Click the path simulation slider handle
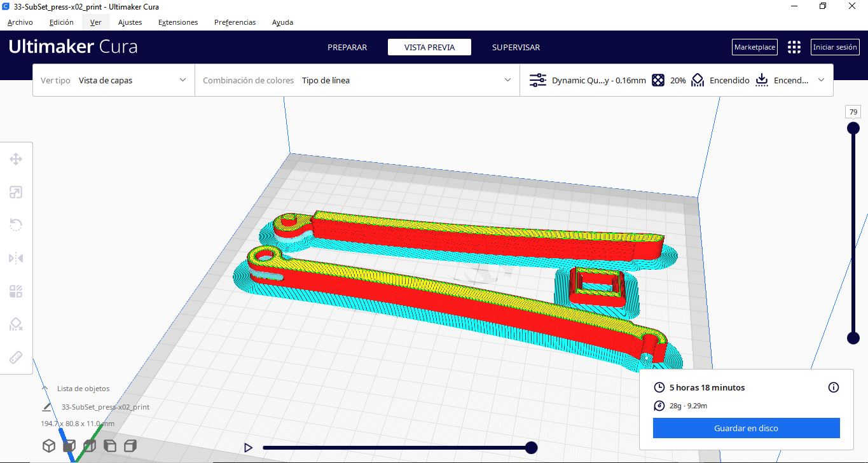Viewport: 868px width, 463px height. [x=531, y=448]
